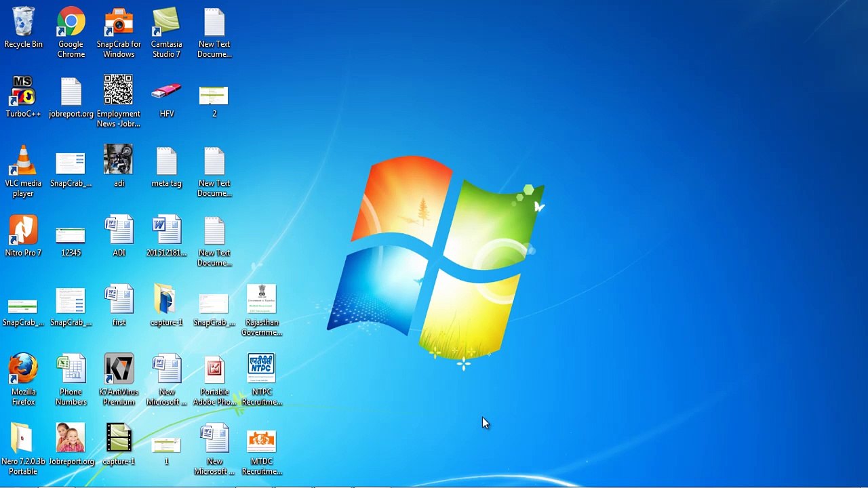Viewport: 868px width, 488px height.
Task: Select the Employment News QR code file
Action: point(119,101)
